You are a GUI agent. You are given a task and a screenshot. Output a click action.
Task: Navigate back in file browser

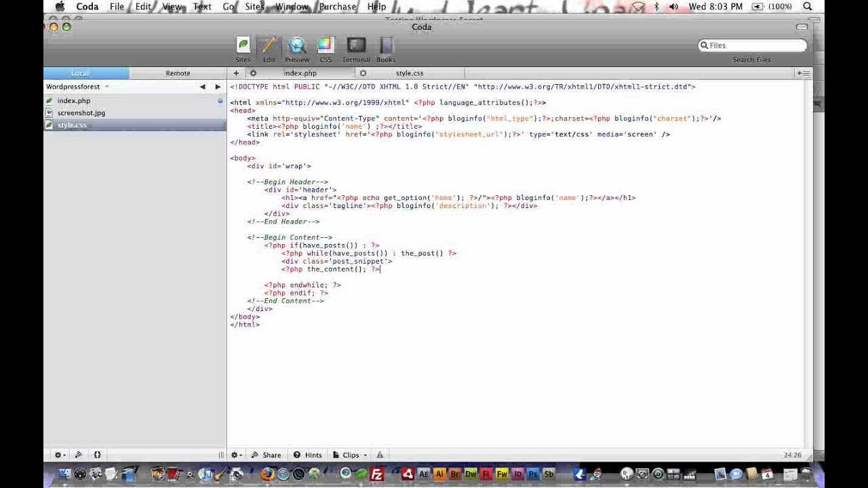click(x=202, y=87)
